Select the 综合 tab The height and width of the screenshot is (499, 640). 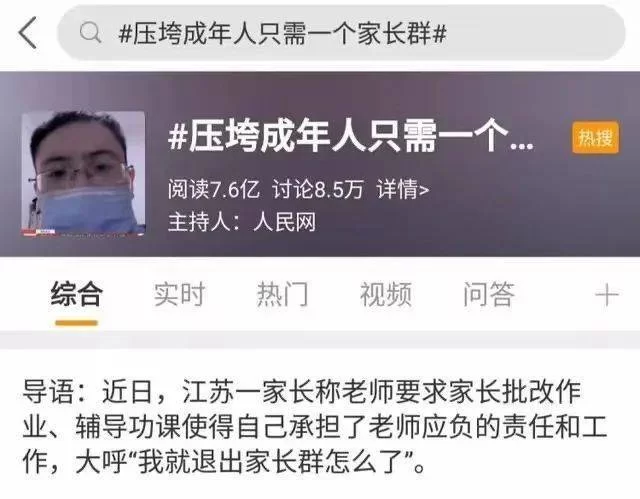(76, 294)
